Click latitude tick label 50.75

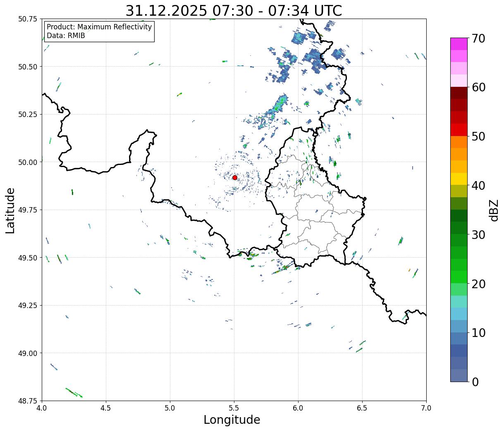click(x=28, y=19)
